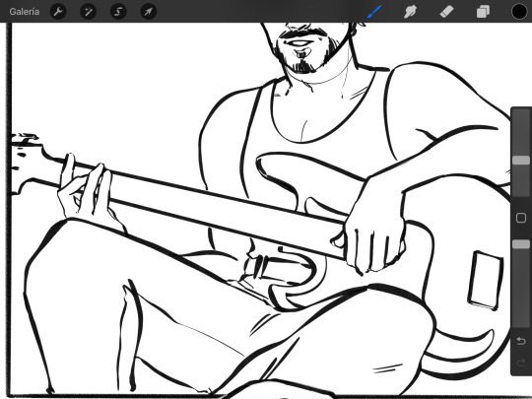Screen dimensions: 532x399
Task: Select the Brush tool
Action: click(x=374, y=12)
